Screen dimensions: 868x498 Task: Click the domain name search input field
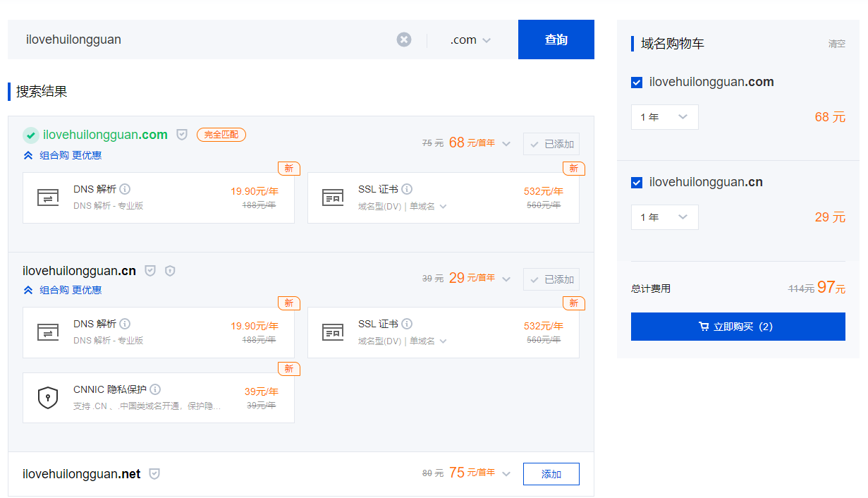click(x=204, y=40)
